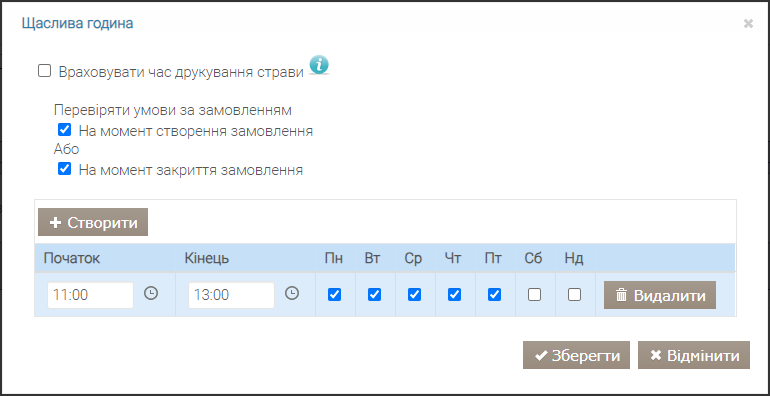Focus the Кінець time field showing 13:00
This screenshot has width=770, height=396.
tap(231, 295)
